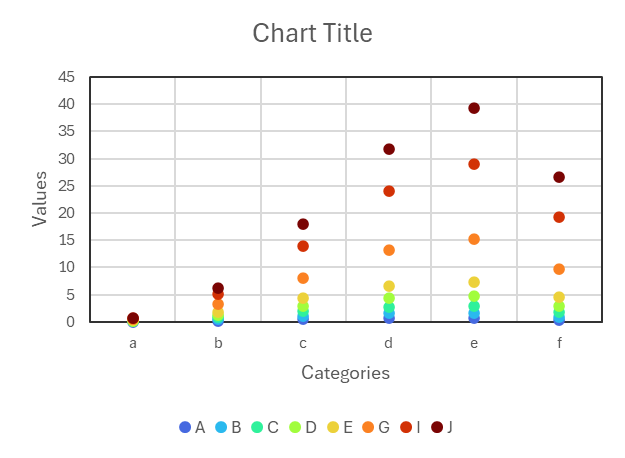Viewport: 625px width, 458px height.
Task: Click the orange G point above category e
Action: [x=474, y=239]
